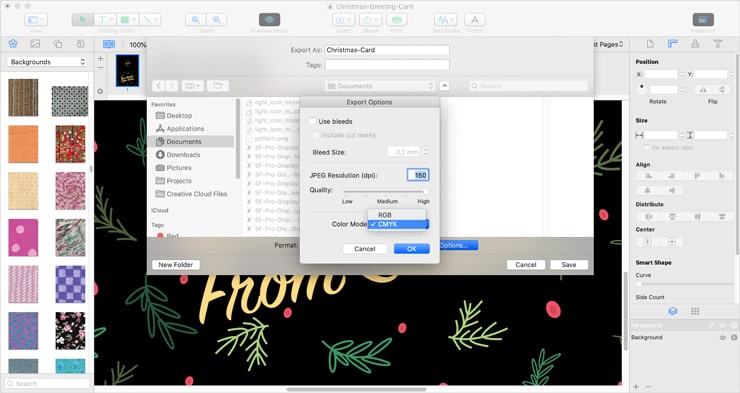Select CMYK color mode option

(x=397, y=225)
